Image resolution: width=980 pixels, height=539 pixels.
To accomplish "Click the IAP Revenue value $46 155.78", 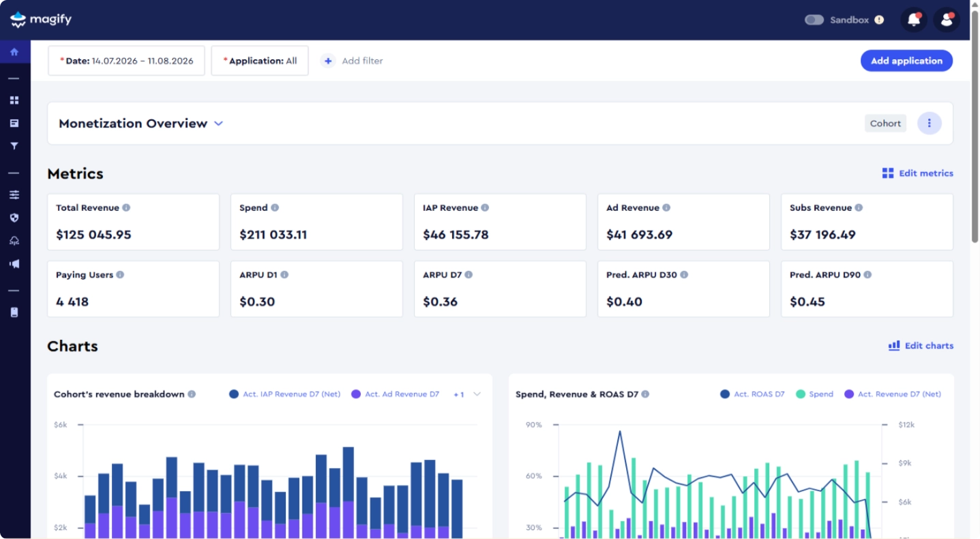I will (456, 235).
